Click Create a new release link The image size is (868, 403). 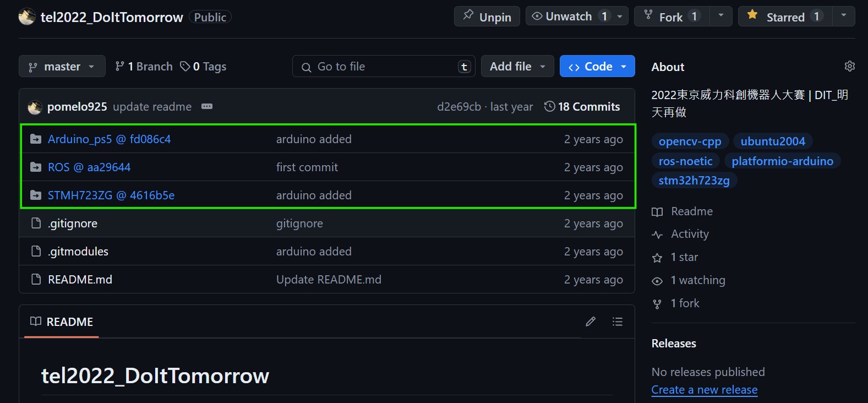(705, 390)
